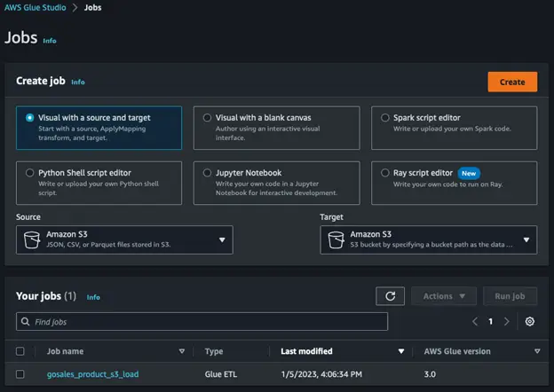Screen dimensions: 554x392
Task: Click the New badge beside Ray script editor
Action: tap(469, 173)
